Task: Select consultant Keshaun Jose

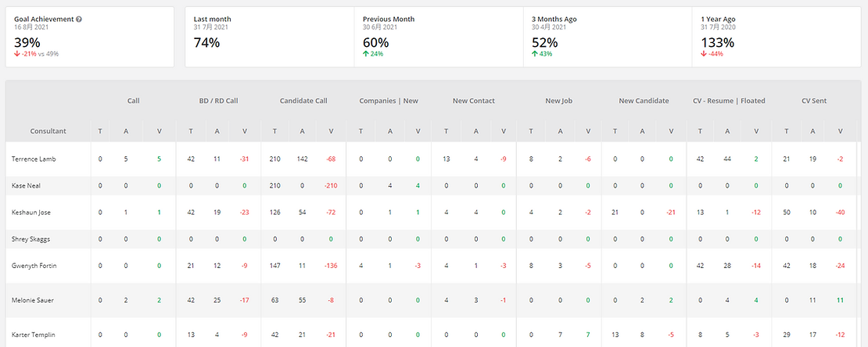Action: tap(32, 213)
